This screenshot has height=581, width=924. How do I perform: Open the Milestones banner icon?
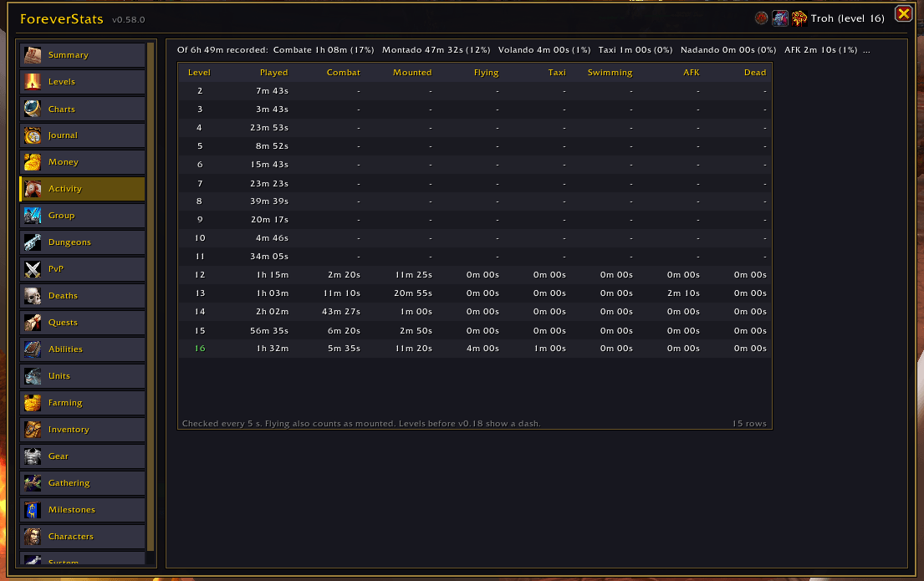coord(33,510)
